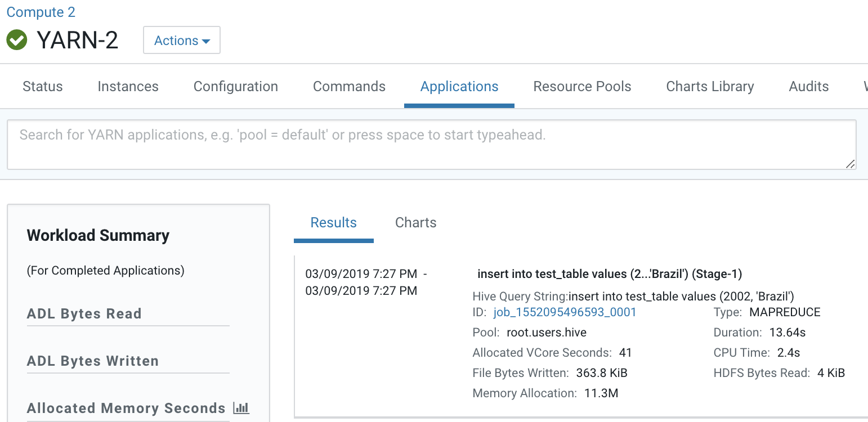The height and width of the screenshot is (422, 868).
Task: Go to the Compute 2 cluster link
Action: point(41,12)
